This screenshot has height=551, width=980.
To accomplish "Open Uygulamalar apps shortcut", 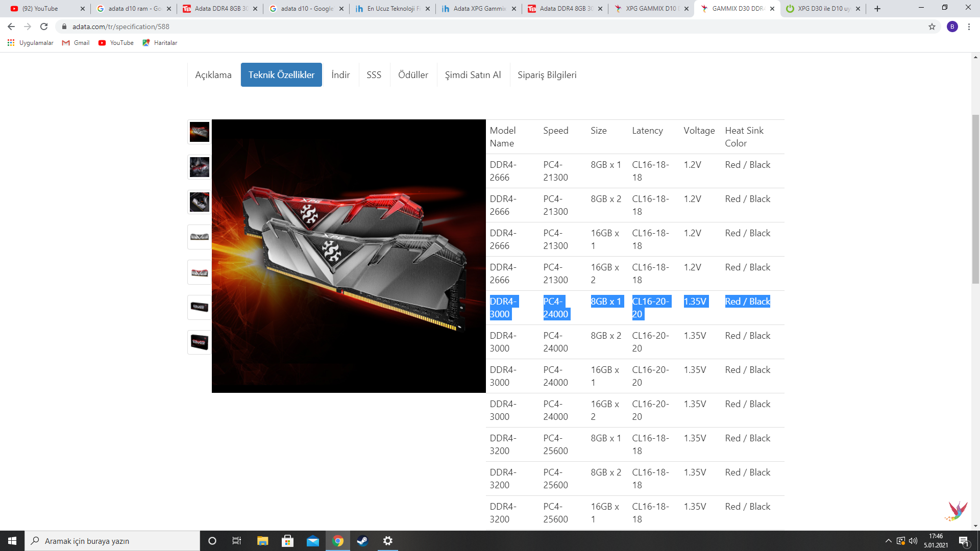I will coord(31,43).
